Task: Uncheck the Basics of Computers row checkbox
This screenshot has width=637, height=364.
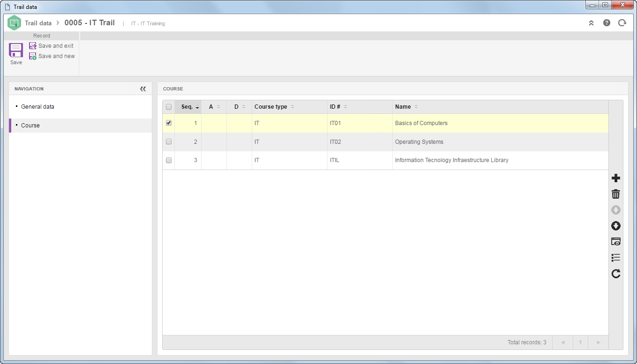Action: point(169,123)
